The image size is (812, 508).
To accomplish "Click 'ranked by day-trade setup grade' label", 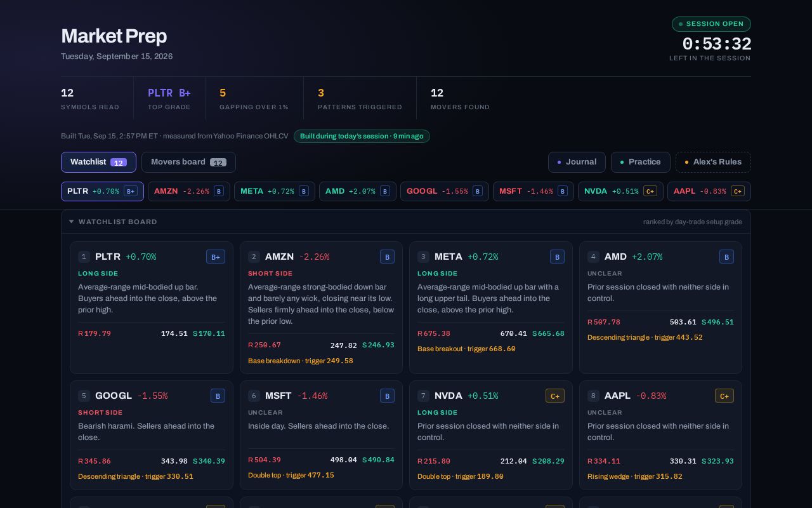I will 693,222.
